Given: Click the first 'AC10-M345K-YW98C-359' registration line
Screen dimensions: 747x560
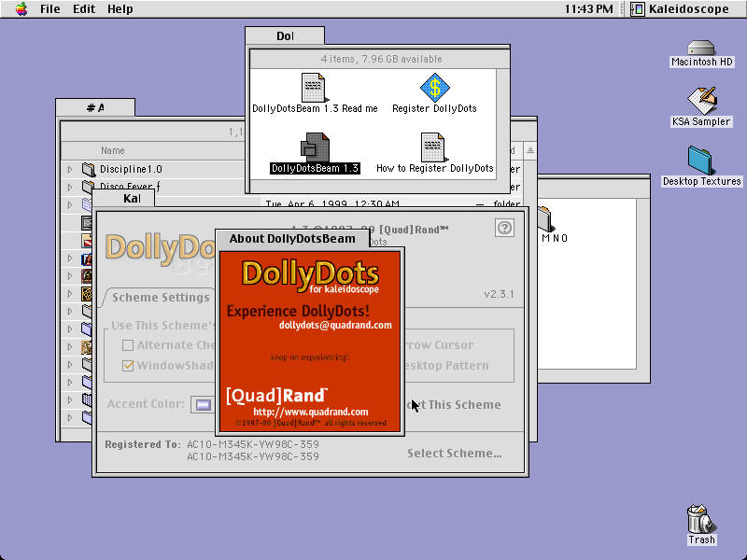Looking at the screenshot, I should click(x=253, y=444).
